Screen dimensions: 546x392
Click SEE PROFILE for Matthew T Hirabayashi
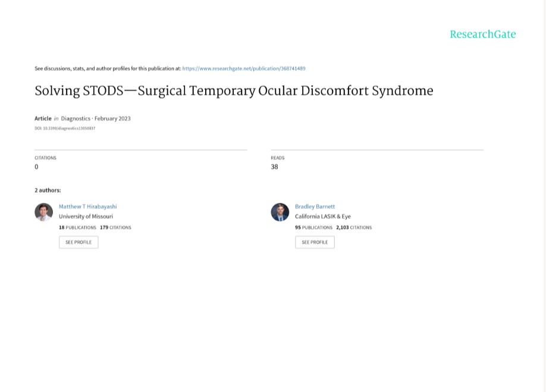[78, 242]
